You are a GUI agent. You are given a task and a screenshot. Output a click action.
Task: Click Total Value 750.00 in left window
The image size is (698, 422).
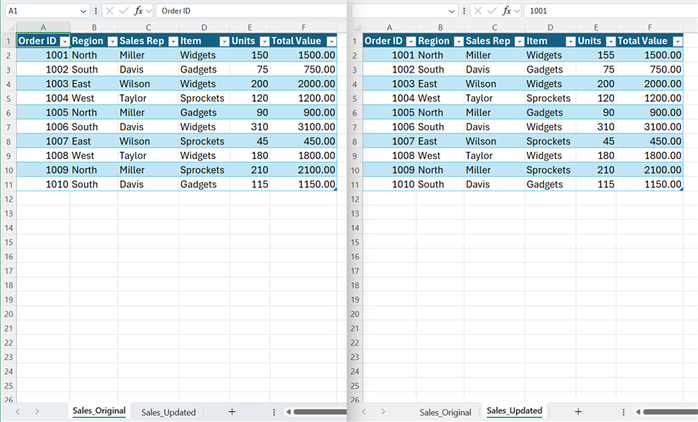[x=303, y=69]
